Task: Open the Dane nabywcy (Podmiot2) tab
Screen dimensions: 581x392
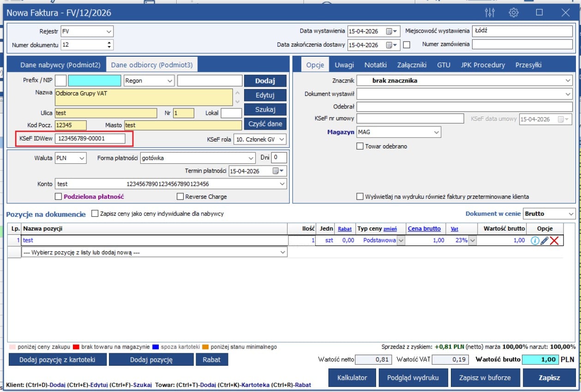Action: (x=60, y=65)
